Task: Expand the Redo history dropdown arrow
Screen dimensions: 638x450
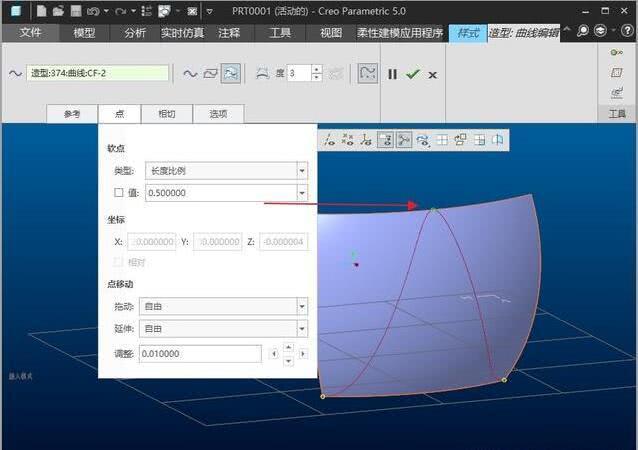Action: [x=133, y=11]
